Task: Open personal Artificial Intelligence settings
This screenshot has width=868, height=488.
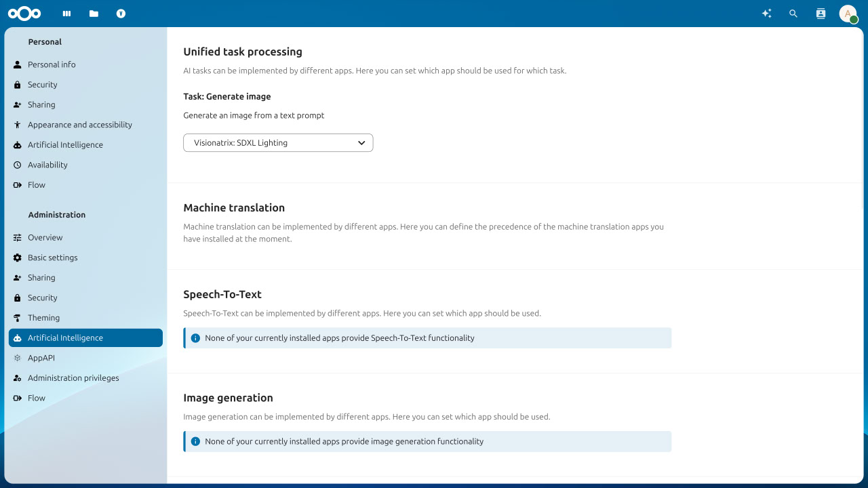Action: pos(85,145)
